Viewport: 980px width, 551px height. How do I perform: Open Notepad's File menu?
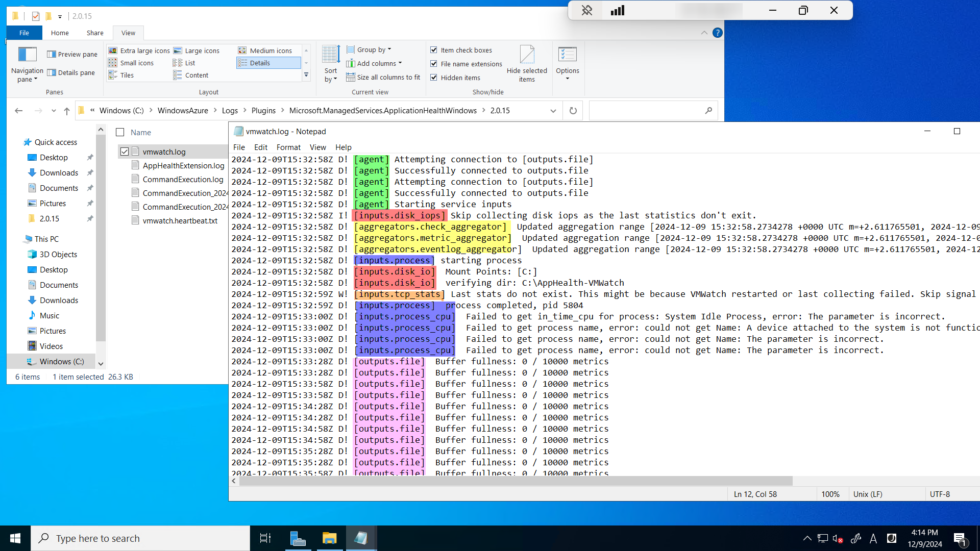click(239, 147)
